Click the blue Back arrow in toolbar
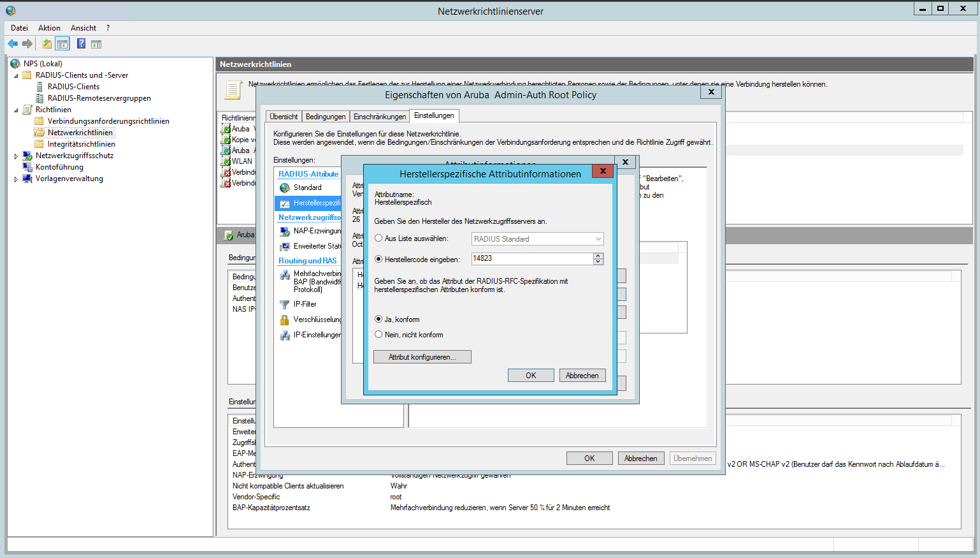 pyautogui.click(x=13, y=44)
